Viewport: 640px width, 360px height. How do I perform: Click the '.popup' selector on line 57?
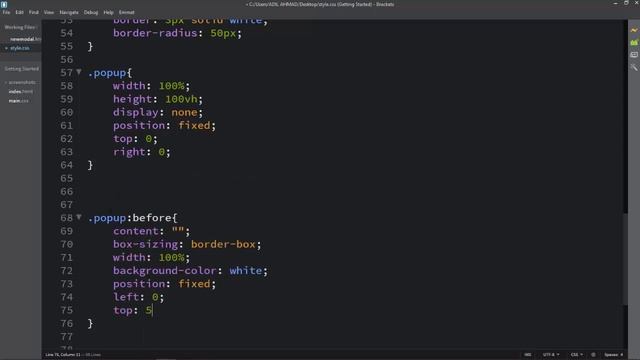(107, 73)
